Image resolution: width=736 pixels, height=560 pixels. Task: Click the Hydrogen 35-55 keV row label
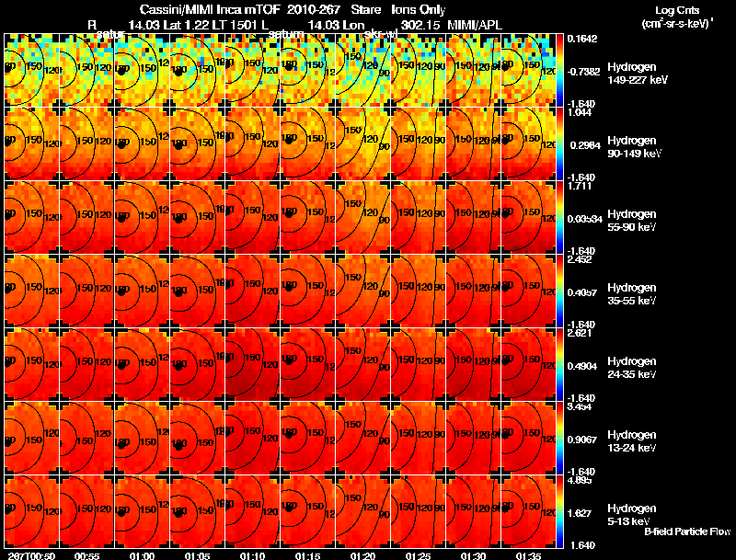632,294
